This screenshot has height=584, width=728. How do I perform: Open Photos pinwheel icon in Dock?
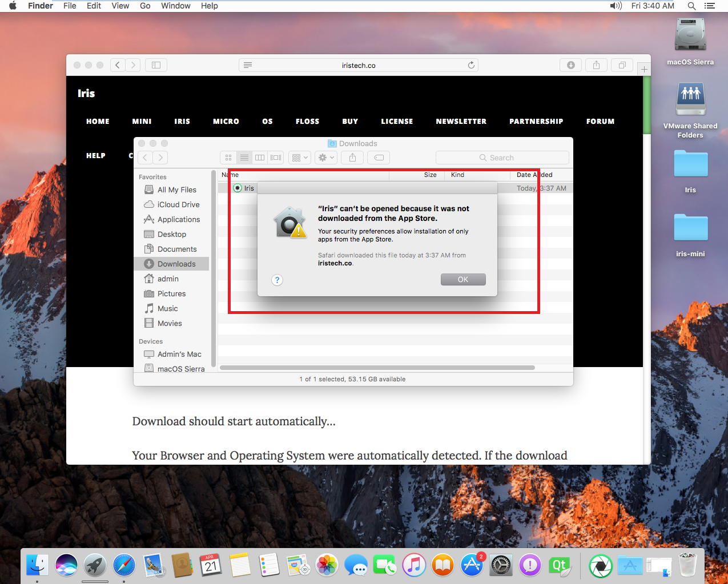click(327, 565)
